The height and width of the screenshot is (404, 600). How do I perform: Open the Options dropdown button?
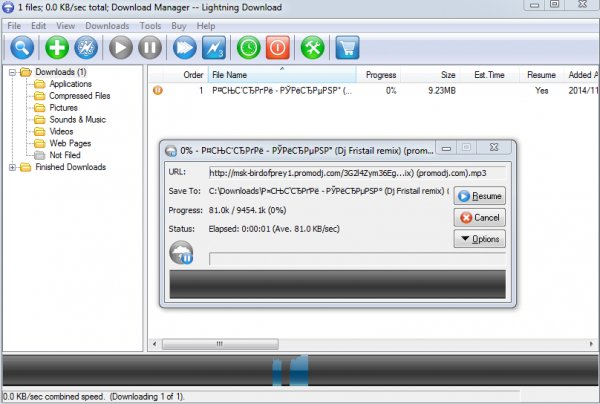(479, 239)
